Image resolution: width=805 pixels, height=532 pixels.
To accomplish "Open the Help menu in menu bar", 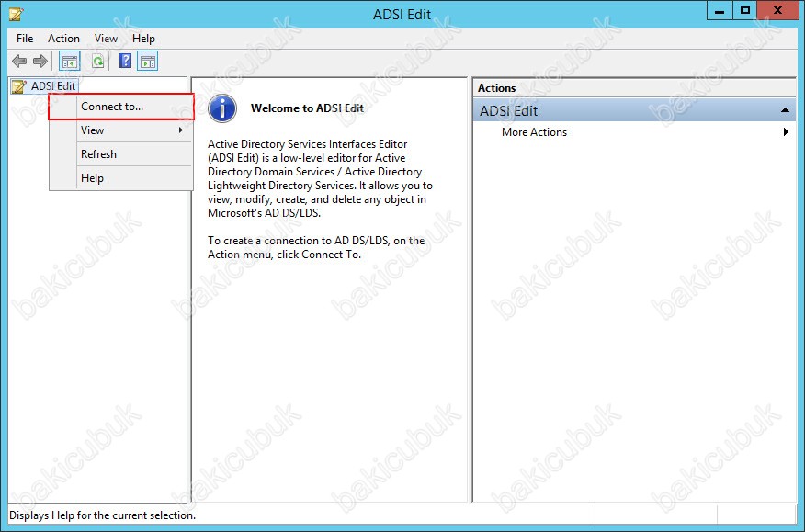I will point(143,39).
